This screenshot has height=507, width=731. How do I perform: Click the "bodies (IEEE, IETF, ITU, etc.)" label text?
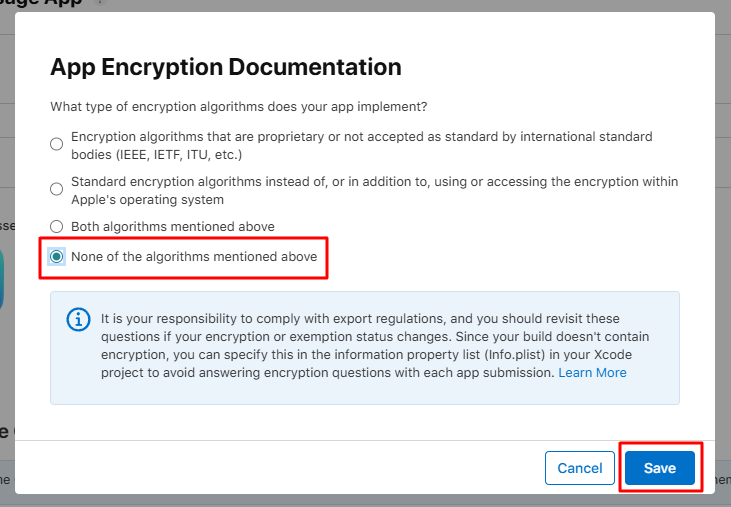pyautogui.click(x=157, y=155)
